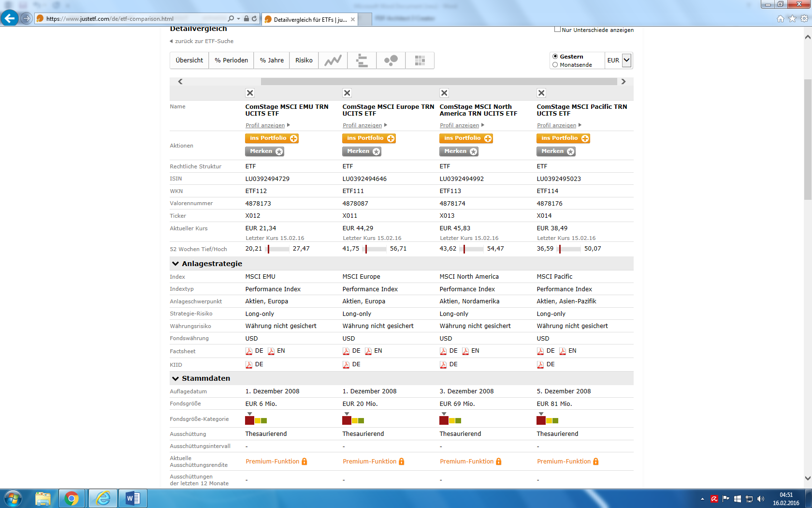This screenshot has width=812, height=508.
Task: Select the Monatsende radio option
Action: [555, 65]
